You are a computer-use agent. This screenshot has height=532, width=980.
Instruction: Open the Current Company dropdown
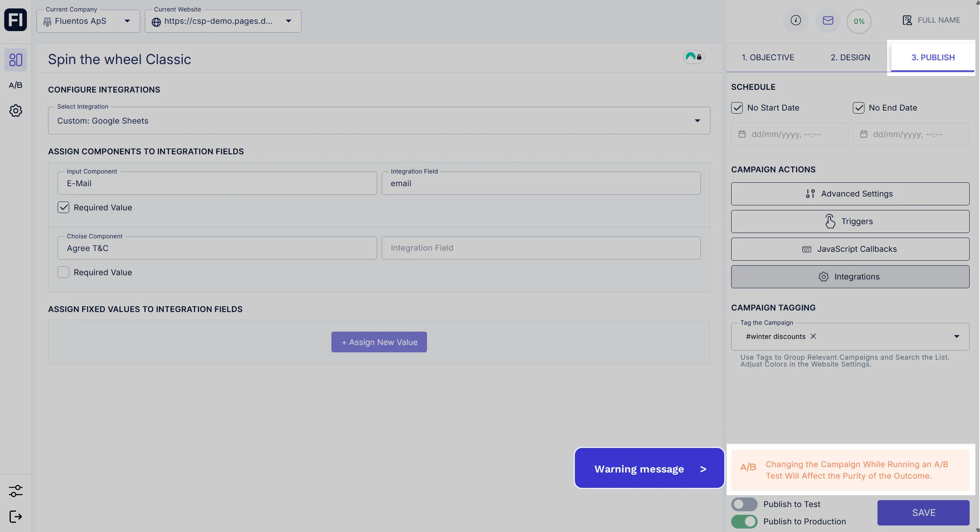127,21
